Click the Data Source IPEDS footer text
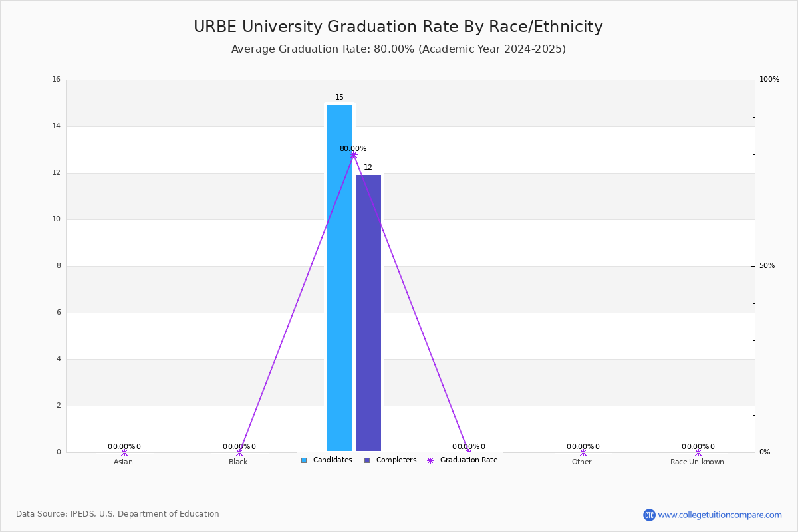The height and width of the screenshot is (532, 798). (118, 514)
